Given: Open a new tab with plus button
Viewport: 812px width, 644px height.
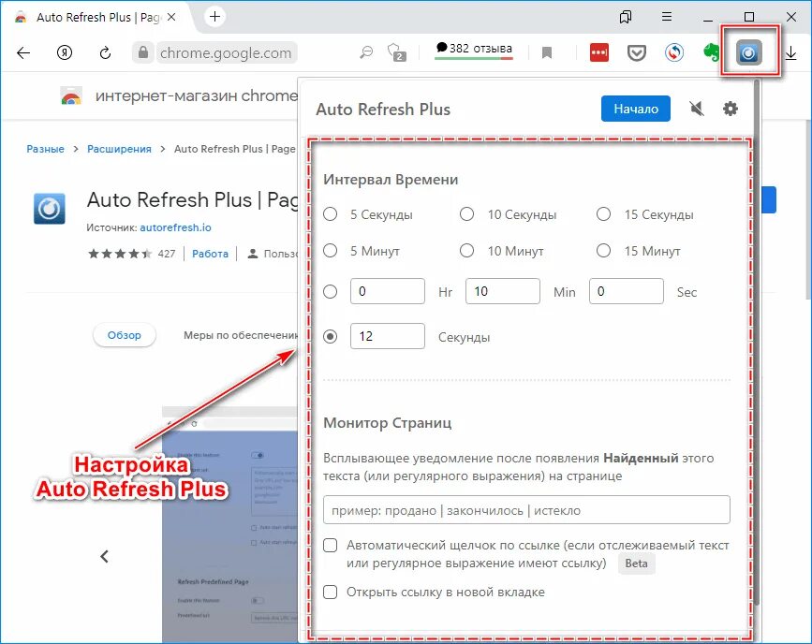Looking at the screenshot, I should 214,17.
